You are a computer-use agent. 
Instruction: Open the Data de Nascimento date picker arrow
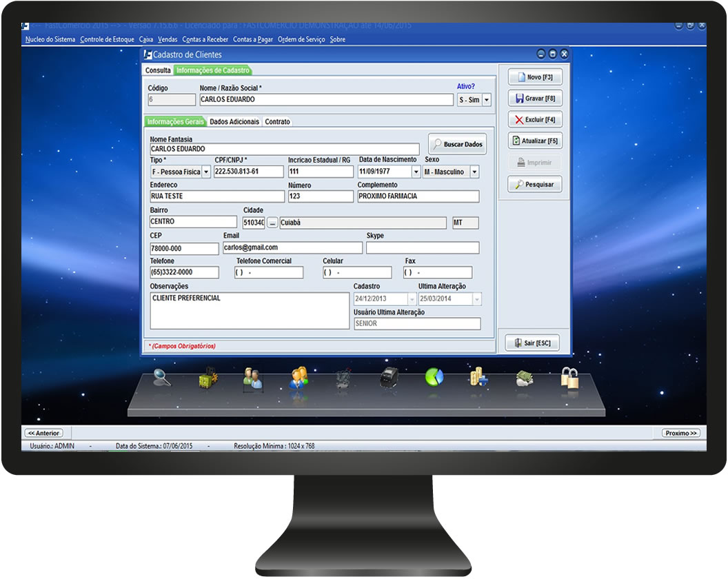point(416,172)
